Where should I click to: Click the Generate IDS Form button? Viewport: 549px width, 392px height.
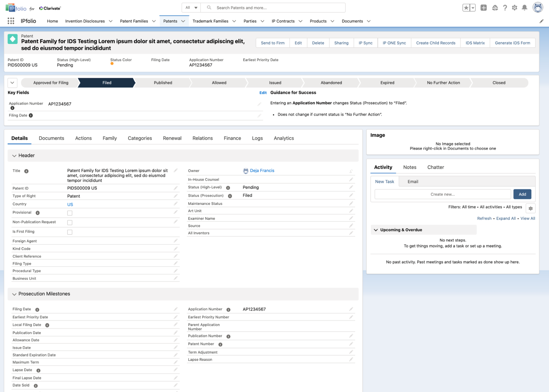pos(512,43)
